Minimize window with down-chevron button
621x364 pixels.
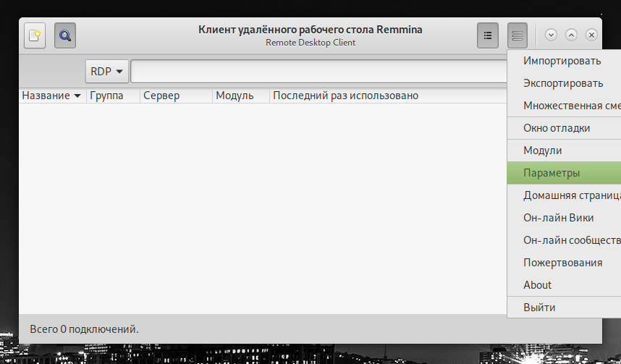[x=551, y=35]
